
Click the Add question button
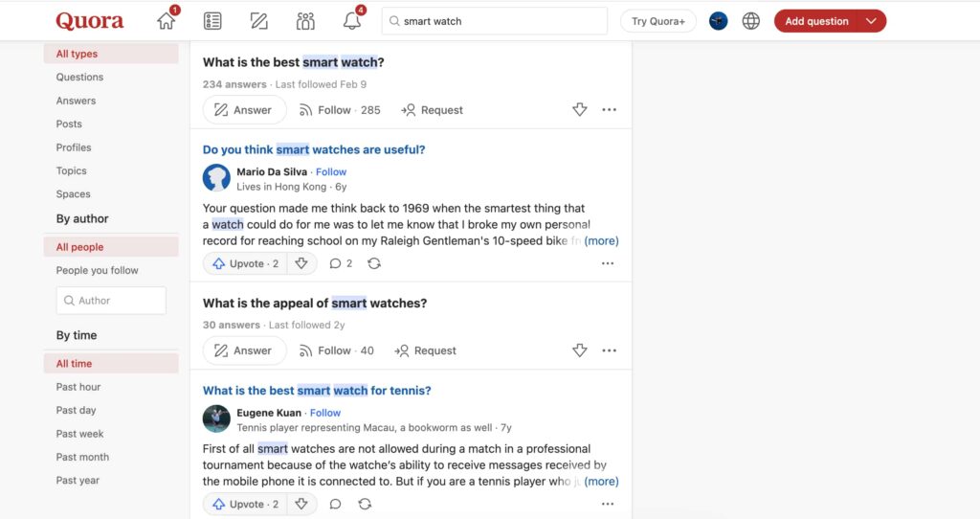(816, 21)
